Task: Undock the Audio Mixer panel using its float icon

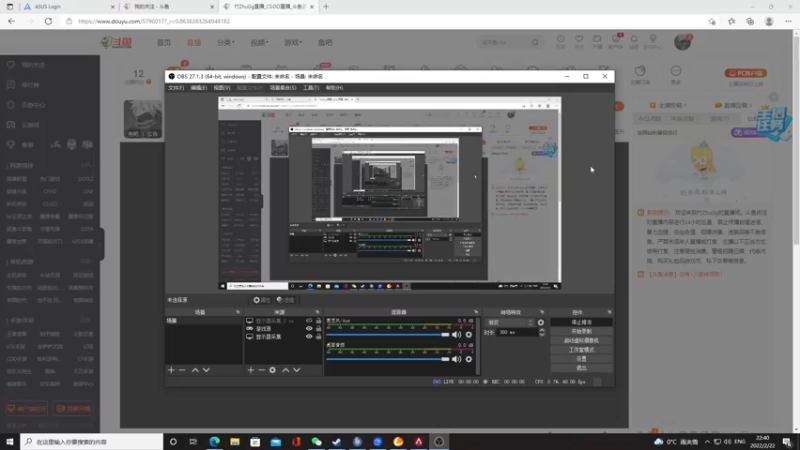Action: [476, 312]
